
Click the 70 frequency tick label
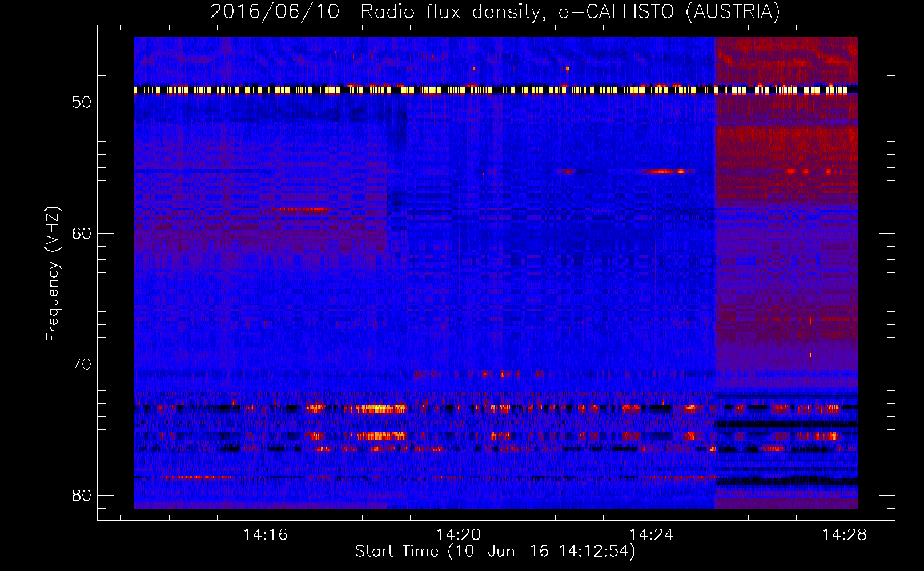coord(82,364)
